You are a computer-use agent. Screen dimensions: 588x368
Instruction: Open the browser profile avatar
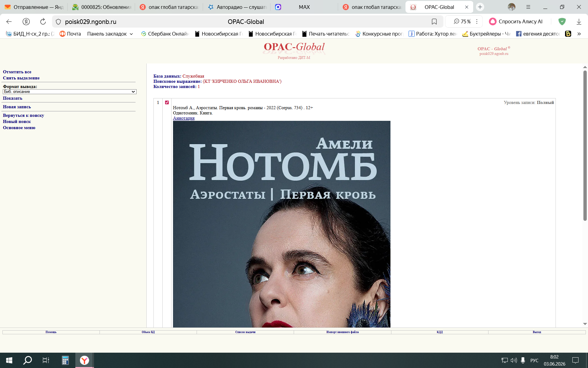(511, 7)
